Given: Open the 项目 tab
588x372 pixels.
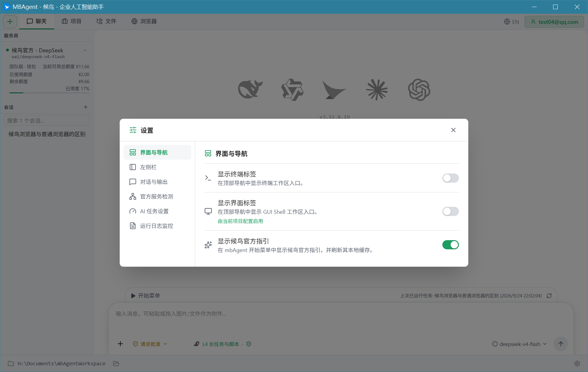Looking at the screenshot, I should pyautogui.click(x=71, y=21).
